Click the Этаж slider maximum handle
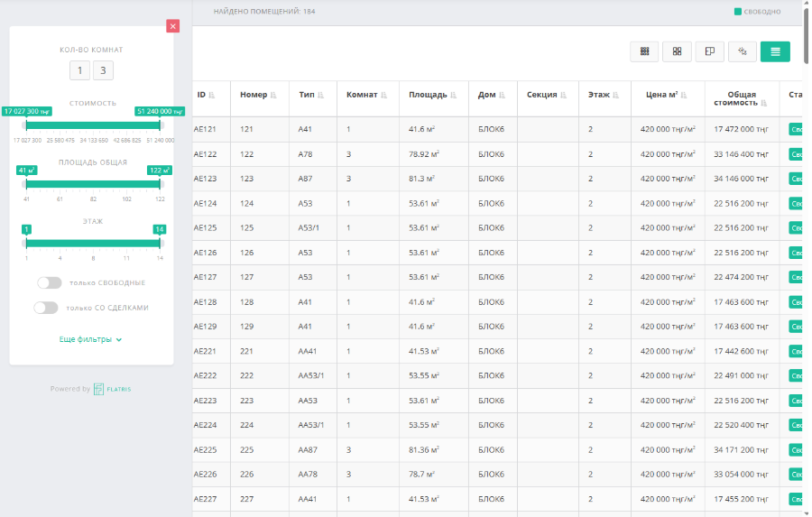This screenshot has height=517, width=812. pyautogui.click(x=160, y=243)
